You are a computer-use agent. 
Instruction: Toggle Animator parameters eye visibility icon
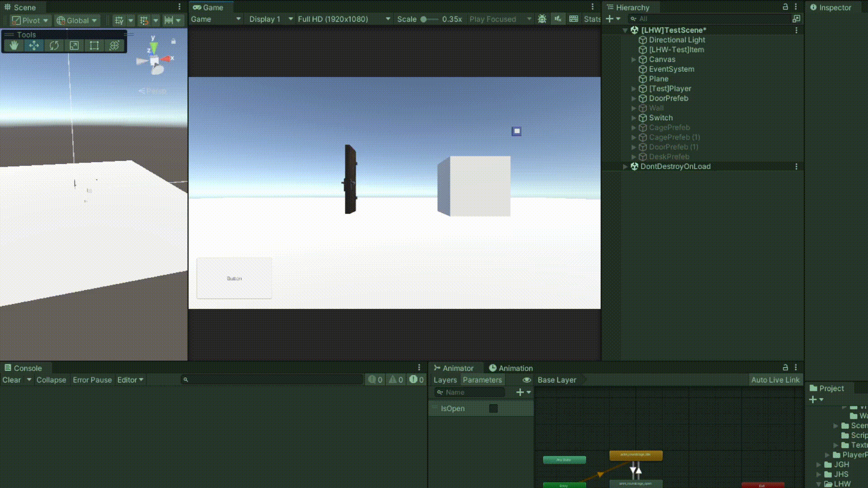[x=527, y=380]
